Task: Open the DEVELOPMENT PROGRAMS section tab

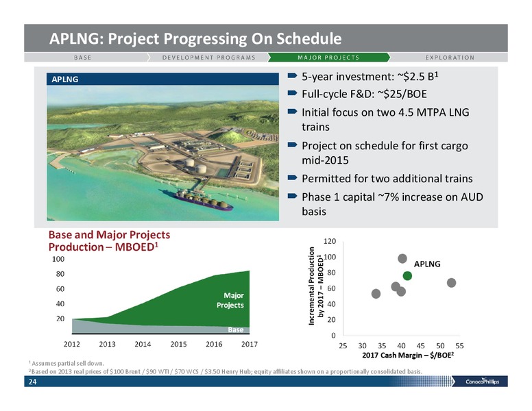Action: point(208,58)
